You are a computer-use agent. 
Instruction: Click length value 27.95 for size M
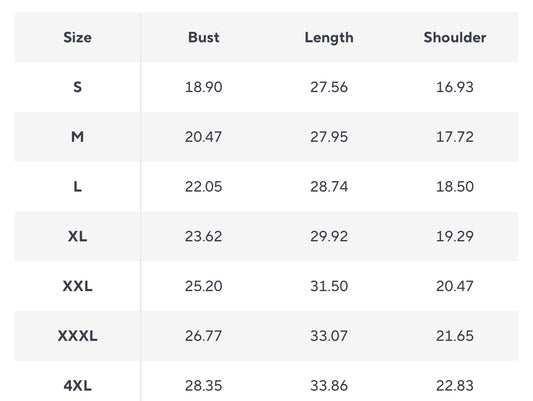[329, 137]
